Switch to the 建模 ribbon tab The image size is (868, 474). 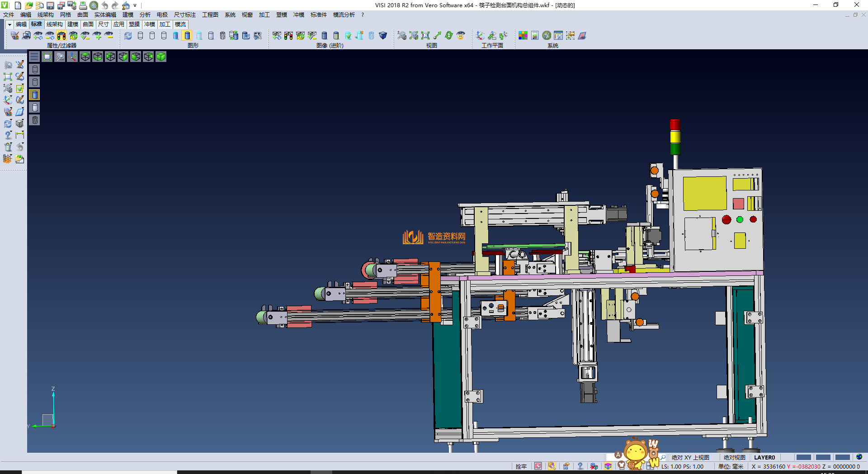72,24
